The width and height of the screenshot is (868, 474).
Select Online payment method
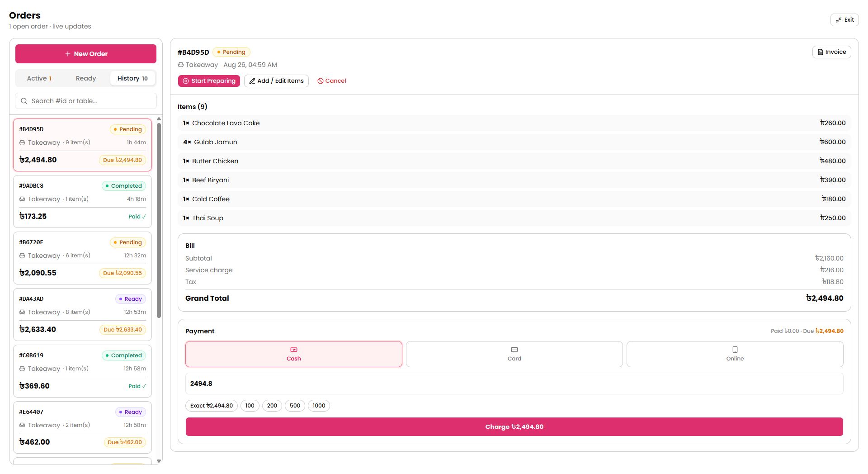(x=735, y=354)
